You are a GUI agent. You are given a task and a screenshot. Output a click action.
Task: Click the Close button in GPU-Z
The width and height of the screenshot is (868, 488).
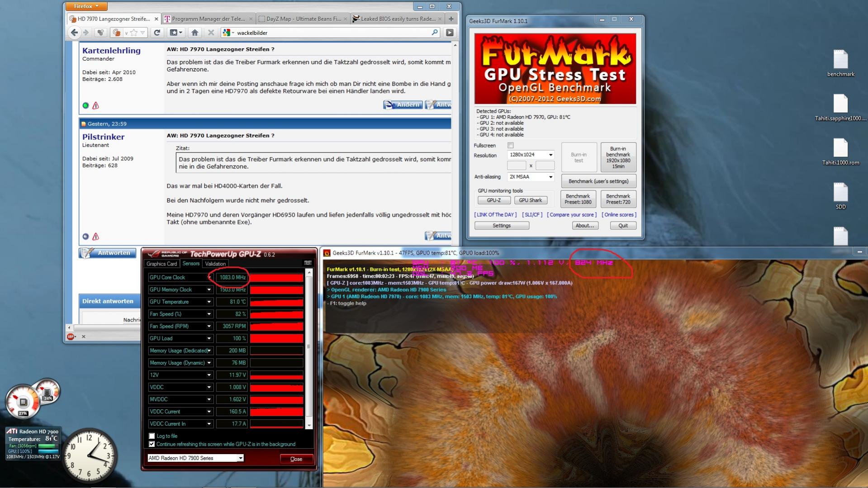point(296,459)
